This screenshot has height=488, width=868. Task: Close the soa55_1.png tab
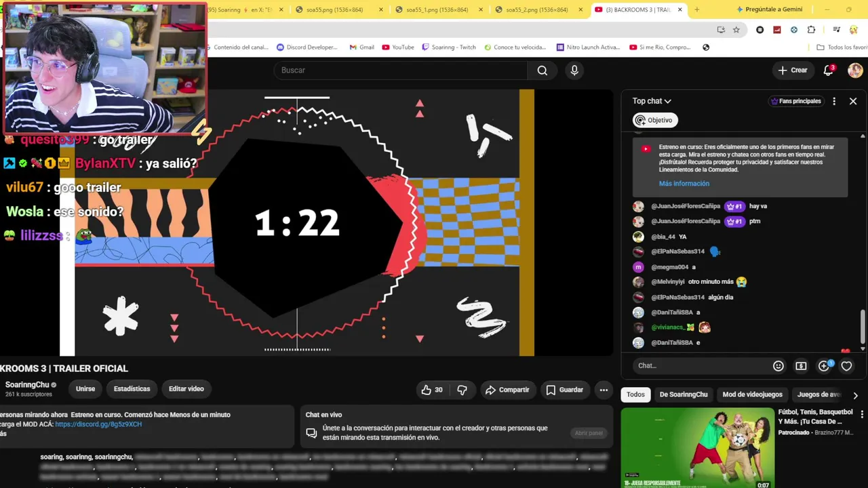click(x=481, y=9)
